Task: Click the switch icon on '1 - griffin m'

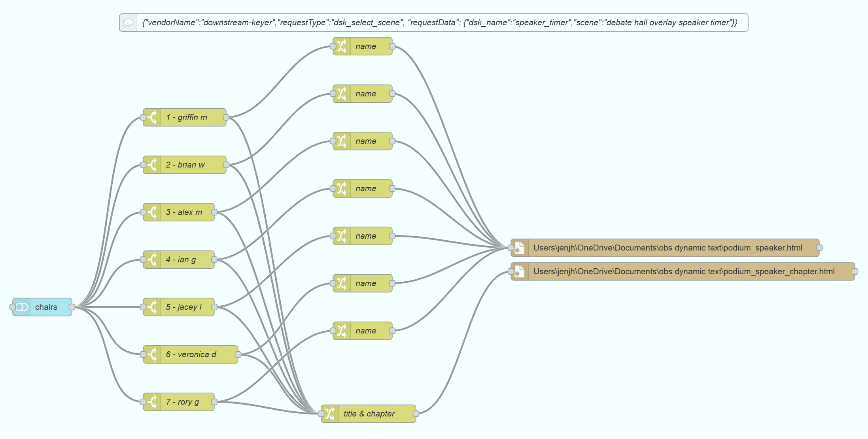Action: (x=152, y=117)
